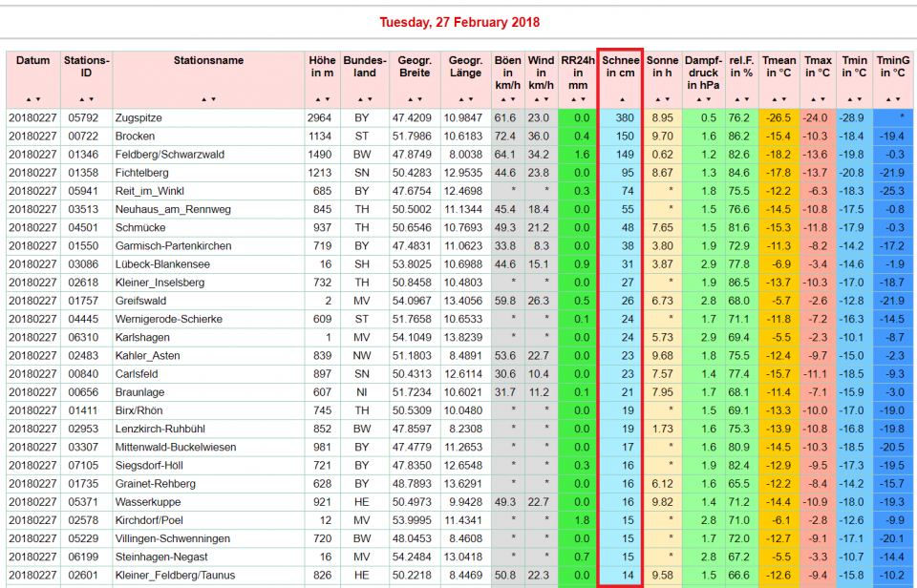This screenshot has height=588, width=917.
Task: Sort Bundesland column descending arrow
Action: (369, 99)
